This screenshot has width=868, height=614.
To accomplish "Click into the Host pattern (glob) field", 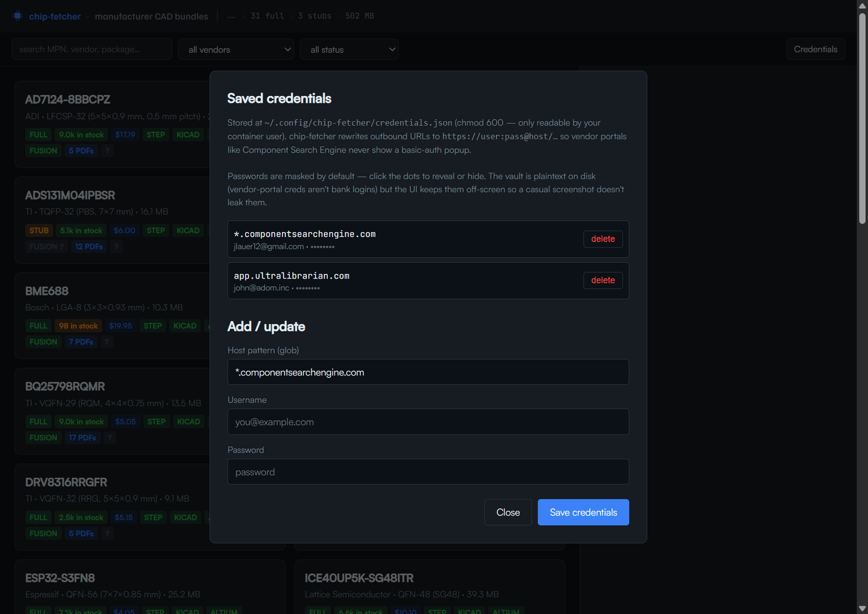I will (x=428, y=372).
